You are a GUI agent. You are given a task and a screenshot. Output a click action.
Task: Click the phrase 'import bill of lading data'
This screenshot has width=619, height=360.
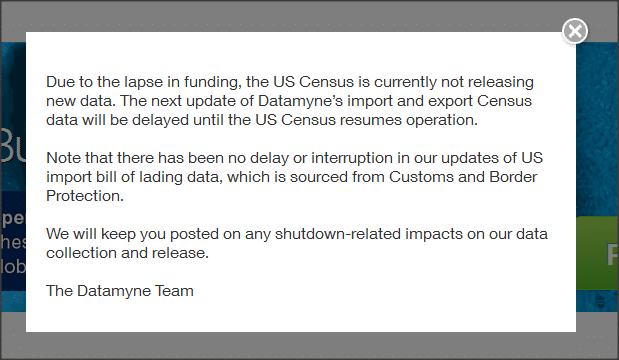[x=132, y=177]
